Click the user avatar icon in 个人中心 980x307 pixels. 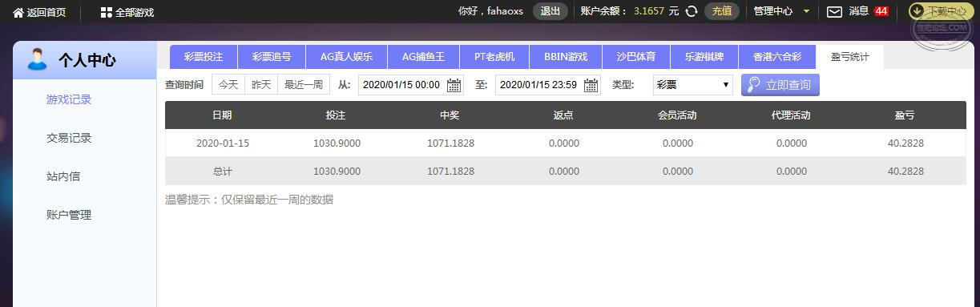pyautogui.click(x=37, y=59)
